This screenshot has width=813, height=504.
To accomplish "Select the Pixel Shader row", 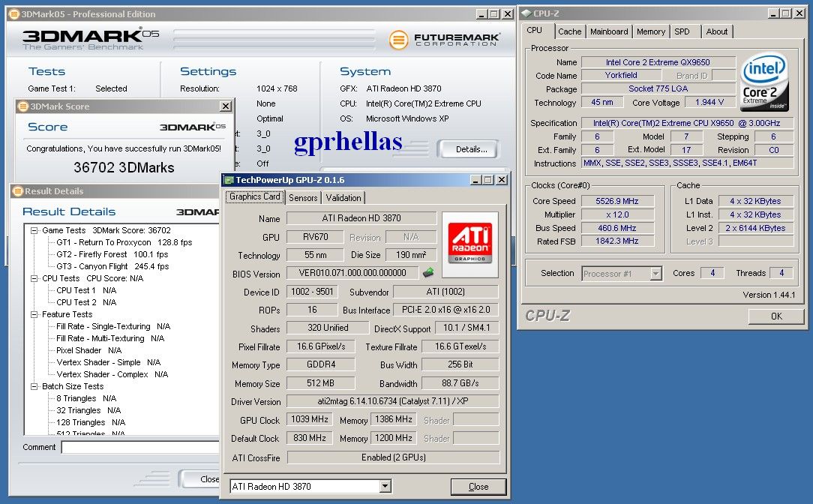I will (x=88, y=350).
